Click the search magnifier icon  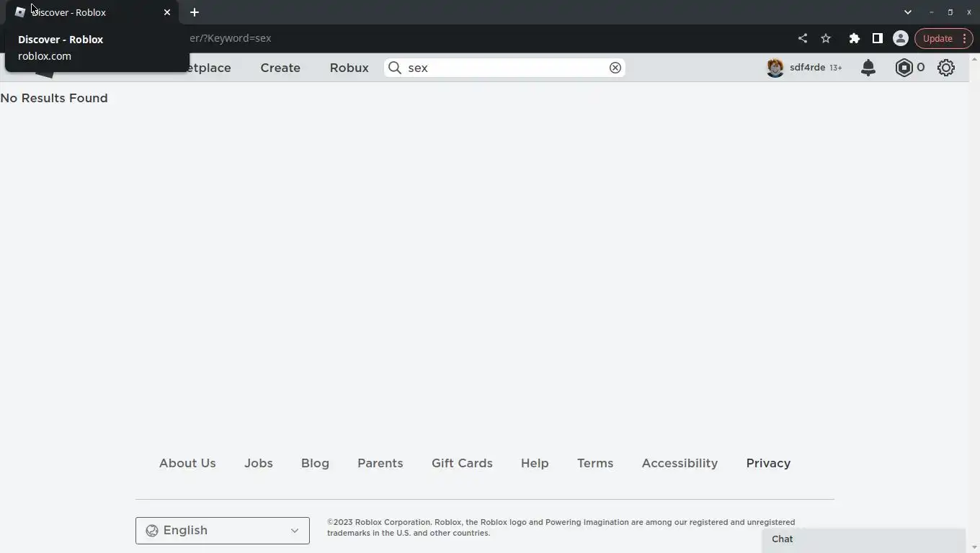click(395, 68)
